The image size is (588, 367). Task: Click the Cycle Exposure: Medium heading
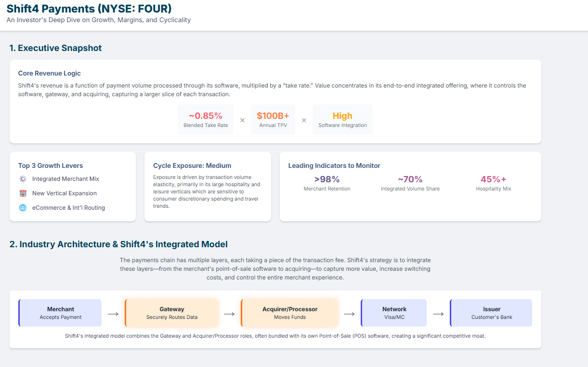192,165
